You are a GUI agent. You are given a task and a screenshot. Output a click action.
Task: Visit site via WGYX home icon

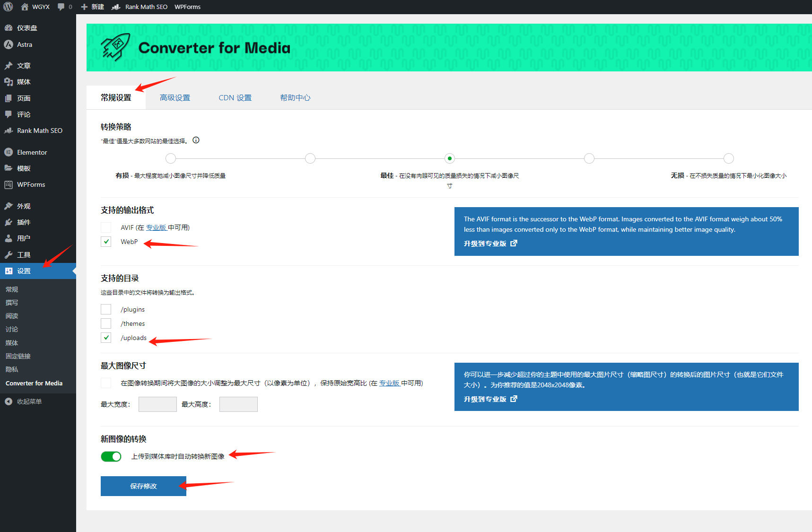(25, 7)
